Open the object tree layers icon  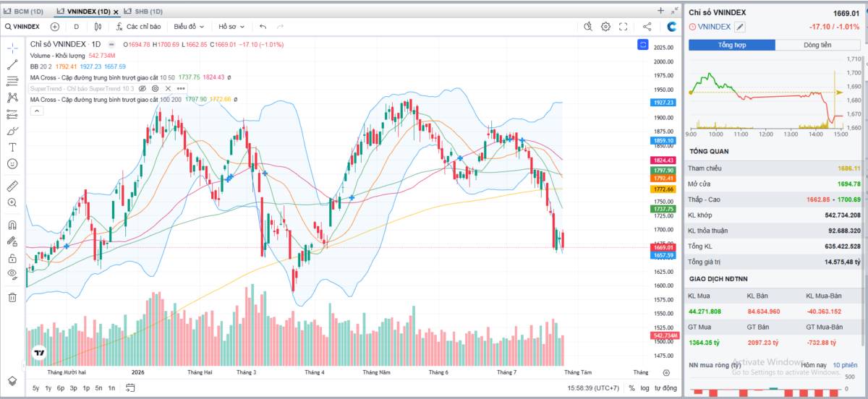[12, 380]
